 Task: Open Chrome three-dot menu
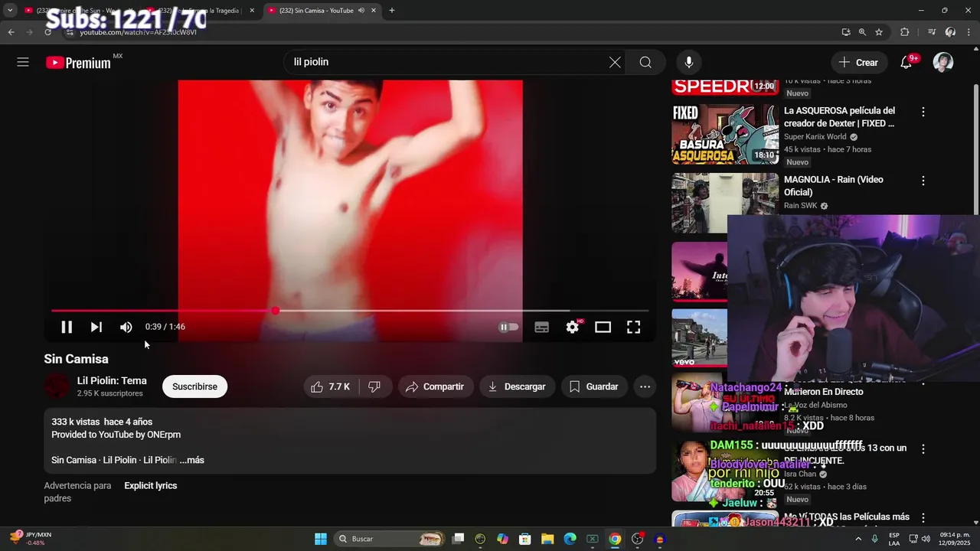pyautogui.click(x=969, y=32)
